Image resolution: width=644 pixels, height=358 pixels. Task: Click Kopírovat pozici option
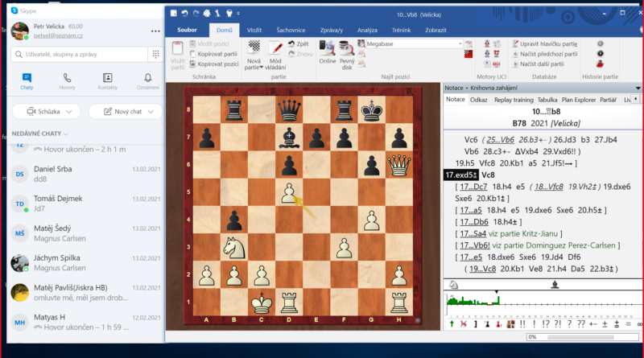pos(214,64)
